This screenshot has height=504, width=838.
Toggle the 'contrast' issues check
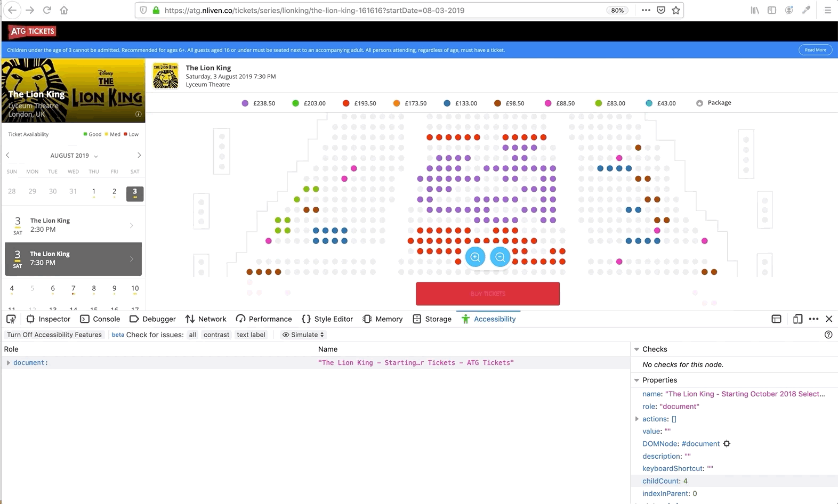click(x=216, y=335)
